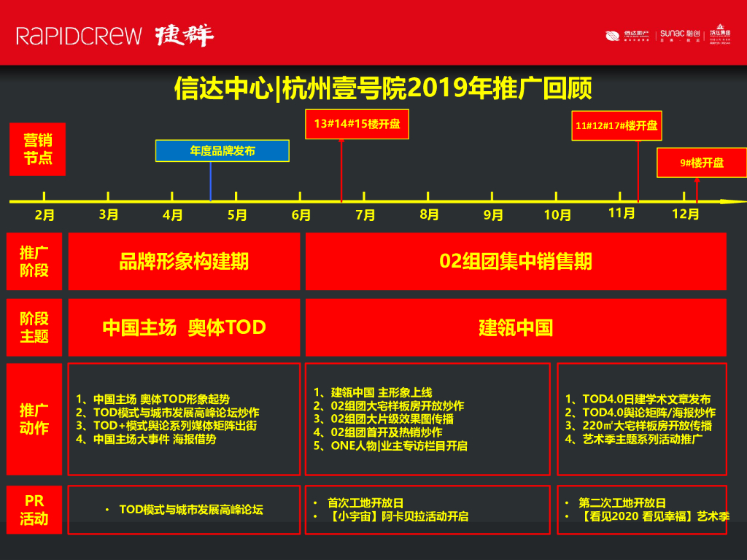The width and height of the screenshot is (747, 560).
Task: Click the 推广阶段 row label
Action: coord(34,262)
